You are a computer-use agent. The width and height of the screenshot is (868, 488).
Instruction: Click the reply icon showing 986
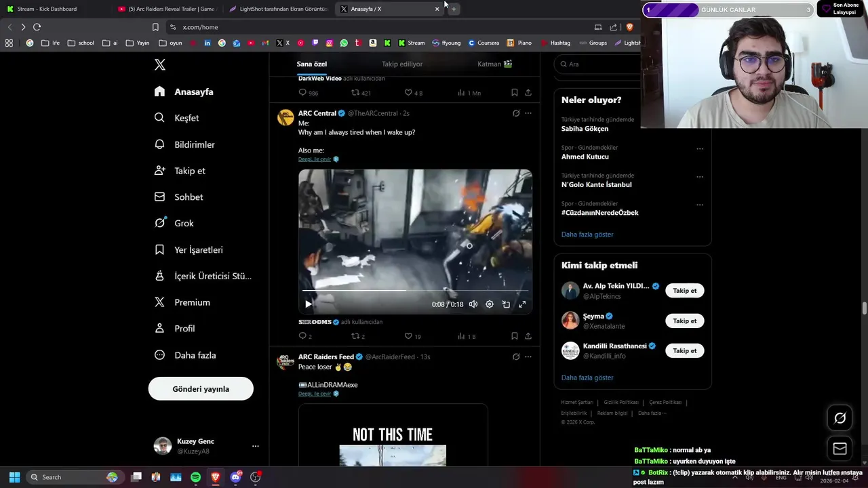pos(303,93)
